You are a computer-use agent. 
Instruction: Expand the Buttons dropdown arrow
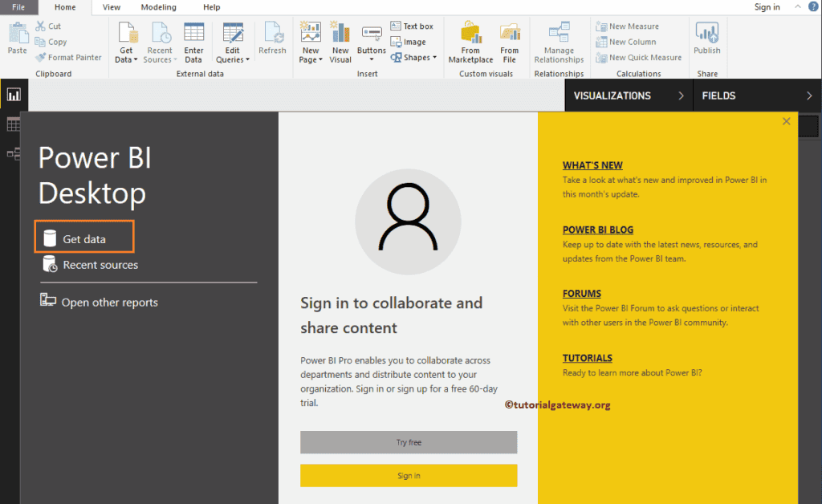tap(371, 59)
